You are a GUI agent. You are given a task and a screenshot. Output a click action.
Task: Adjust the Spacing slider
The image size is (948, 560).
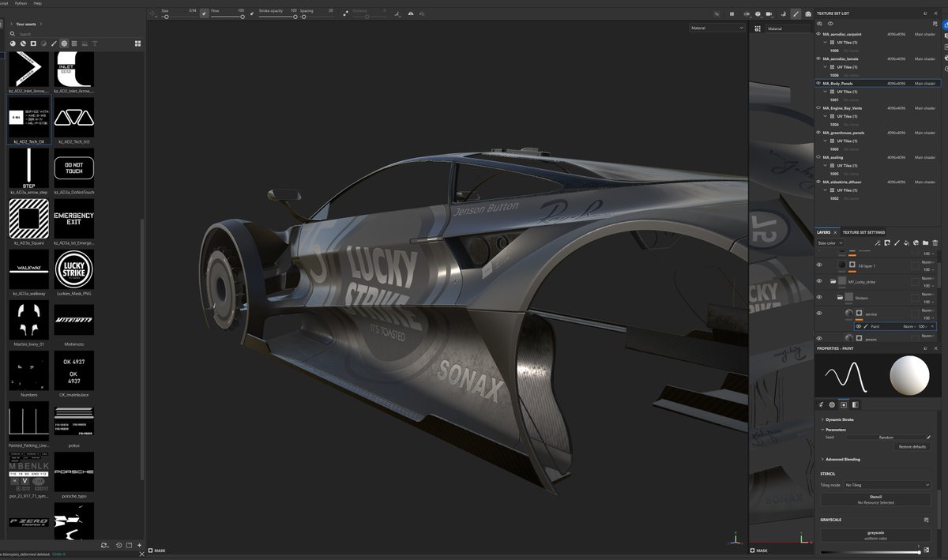316,17
